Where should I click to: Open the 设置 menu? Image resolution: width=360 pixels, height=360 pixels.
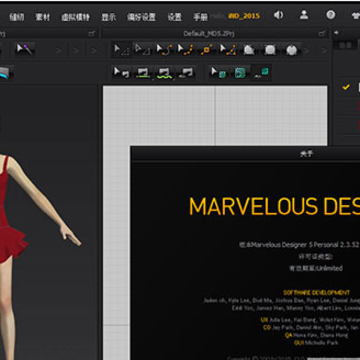174,17
